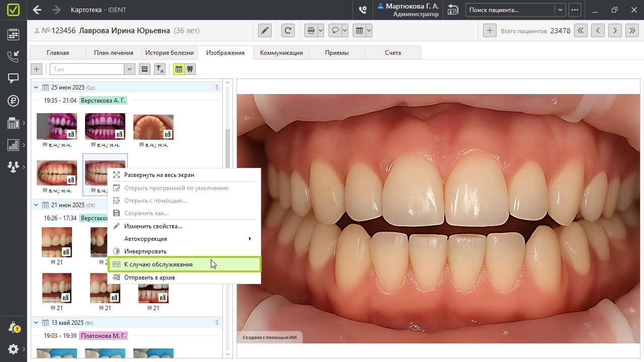
Task: Open the chat messages sidebar icon
Action: (13, 78)
